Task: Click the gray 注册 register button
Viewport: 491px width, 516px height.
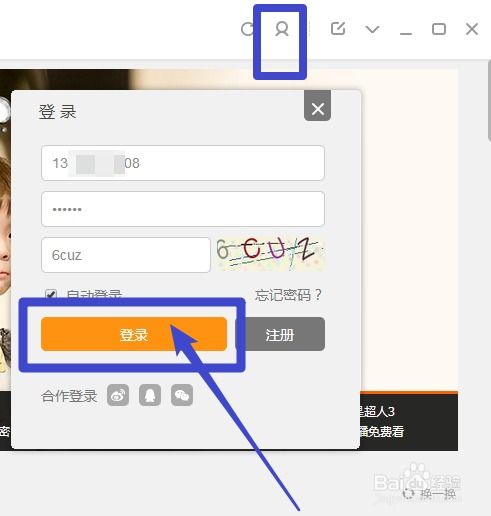Action: tap(280, 334)
